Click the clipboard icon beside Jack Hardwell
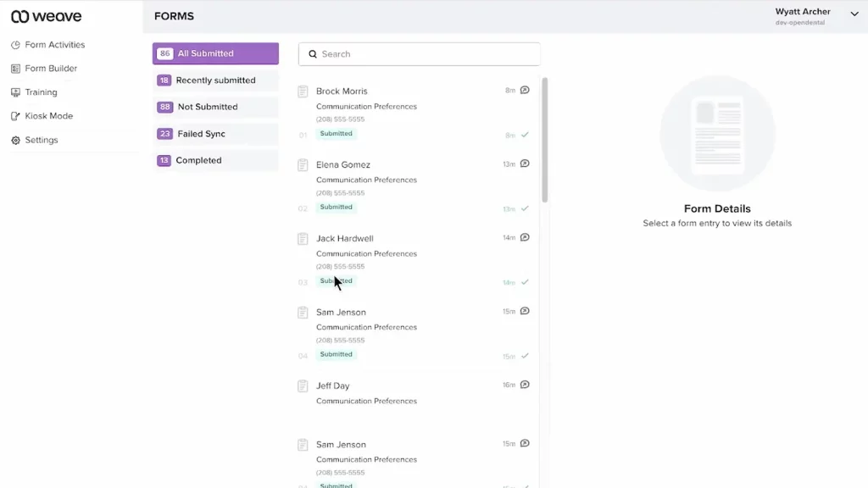868x488 pixels. (303, 239)
